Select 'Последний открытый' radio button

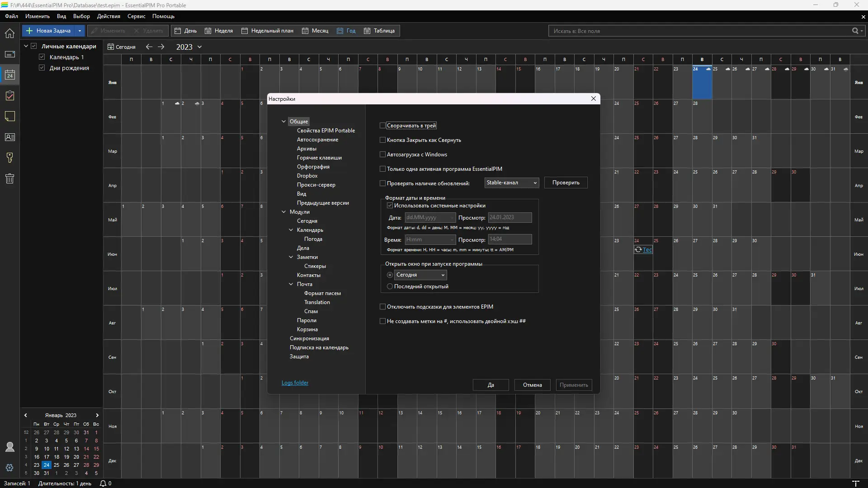point(390,286)
